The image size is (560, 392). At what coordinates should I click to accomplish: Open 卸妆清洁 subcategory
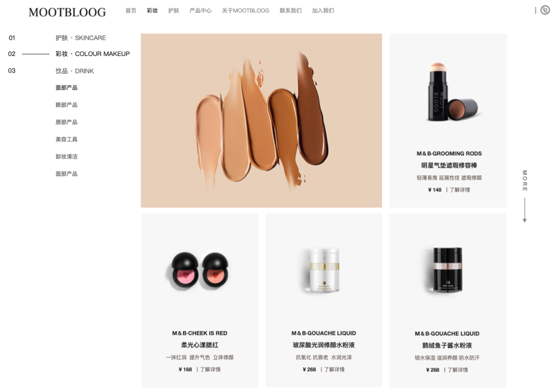[66, 157]
